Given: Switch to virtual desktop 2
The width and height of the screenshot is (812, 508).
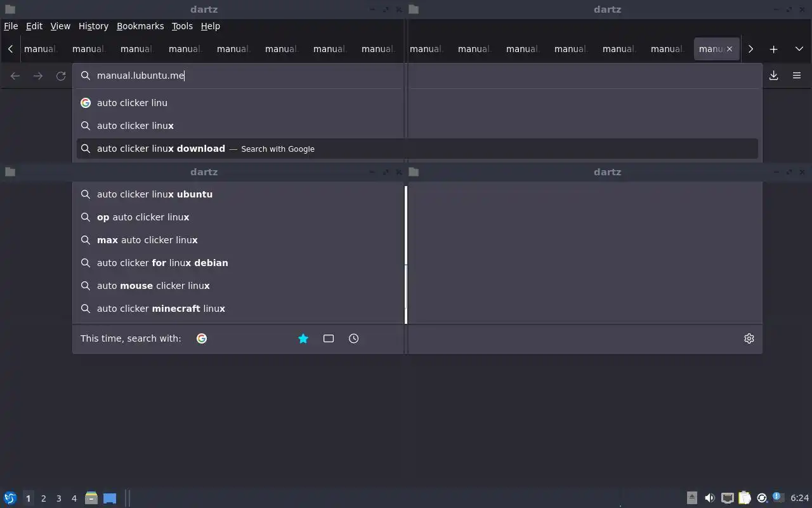Looking at the screenshot, I should [43, 498].
